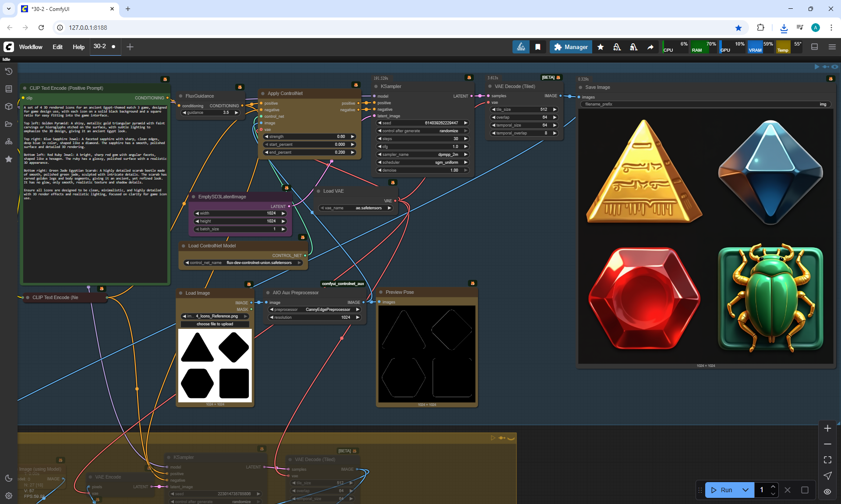
Task: Toggle bottom panel icon in top bar
Action: (x=815, y=47)
